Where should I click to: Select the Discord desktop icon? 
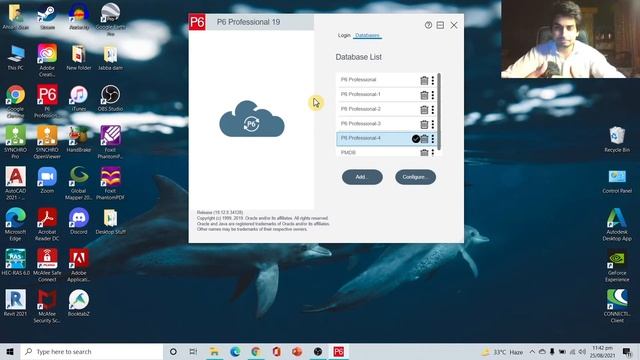pyautogui.click(x=79, y=221)
